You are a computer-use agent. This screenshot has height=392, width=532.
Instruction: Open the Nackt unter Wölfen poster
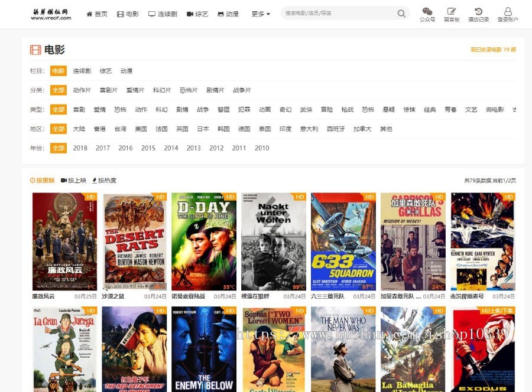point(274,241)
